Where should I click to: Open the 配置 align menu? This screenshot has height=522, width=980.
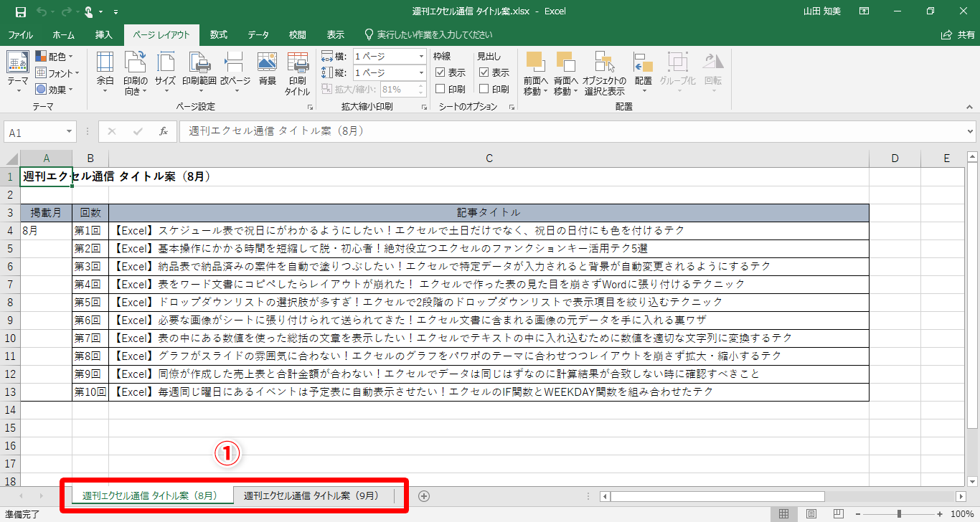pos(643,72)
